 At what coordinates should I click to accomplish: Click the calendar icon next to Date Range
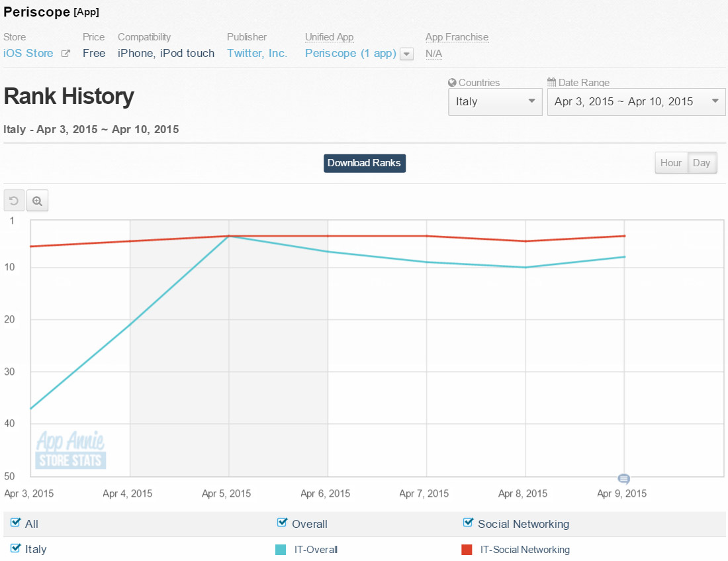[552, 83]
